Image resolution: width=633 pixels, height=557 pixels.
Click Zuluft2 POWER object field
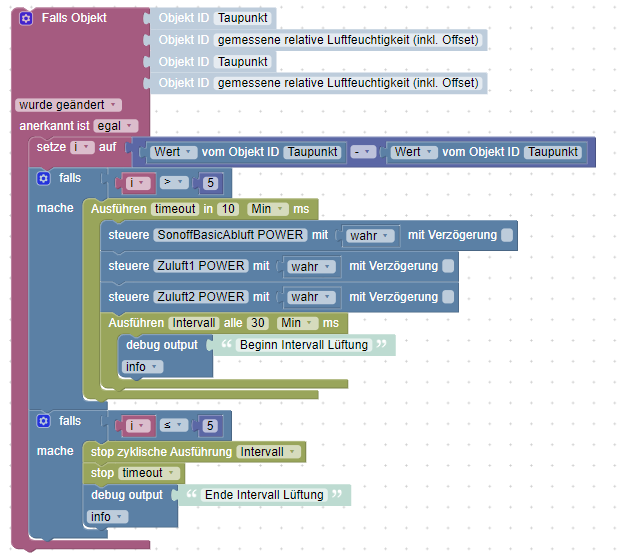(201, 297)
